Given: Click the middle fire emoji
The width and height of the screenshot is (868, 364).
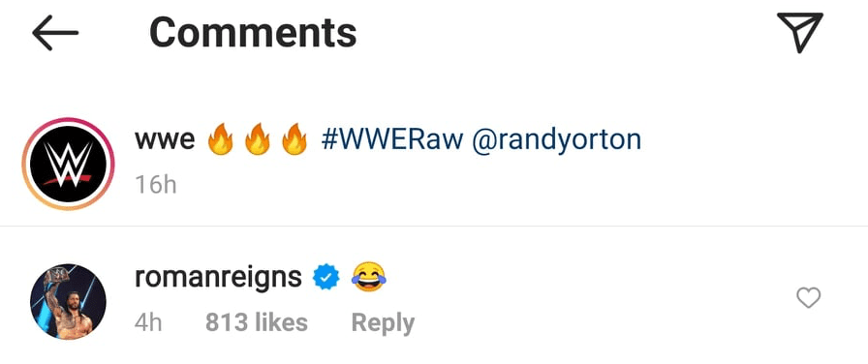Looking at the screenshot, I should pyautogui.click(x=258, y=140).
